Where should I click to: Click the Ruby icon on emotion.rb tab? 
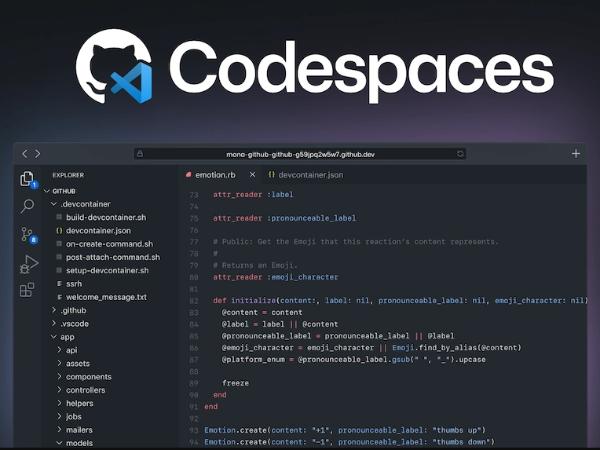pyautogui.click(x=188, y=175)
